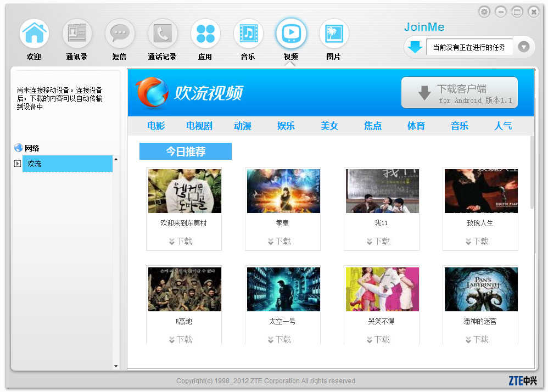Open the Apps (应用) icon
This screenshot has width=548, height=392.
point(205,33)
